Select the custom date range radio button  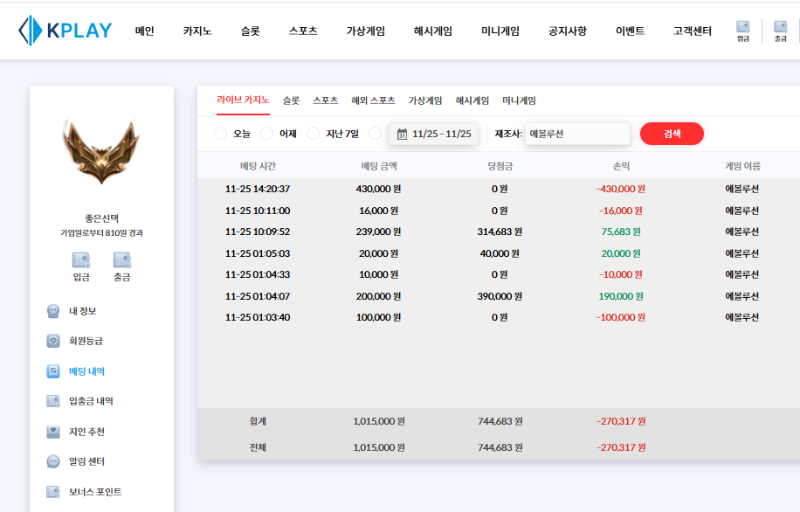pos(375,134)
